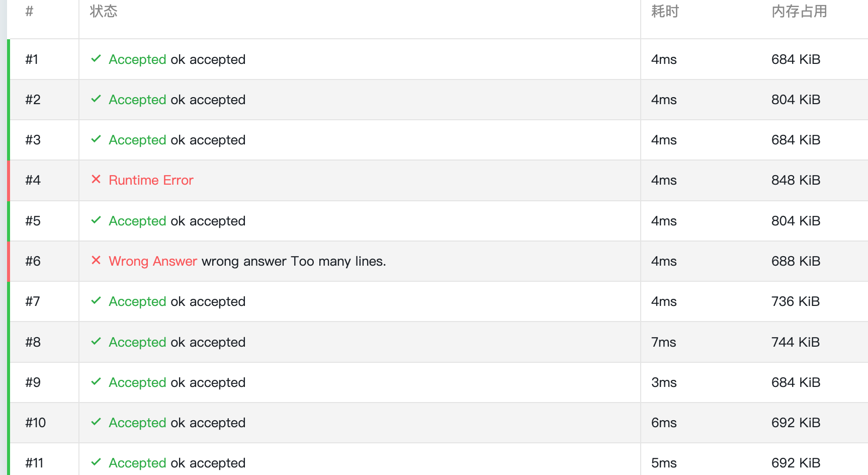Click the red X icon beside Wrong Answer
The width and height of the screenshot is (868, 475).
[96, 261]
